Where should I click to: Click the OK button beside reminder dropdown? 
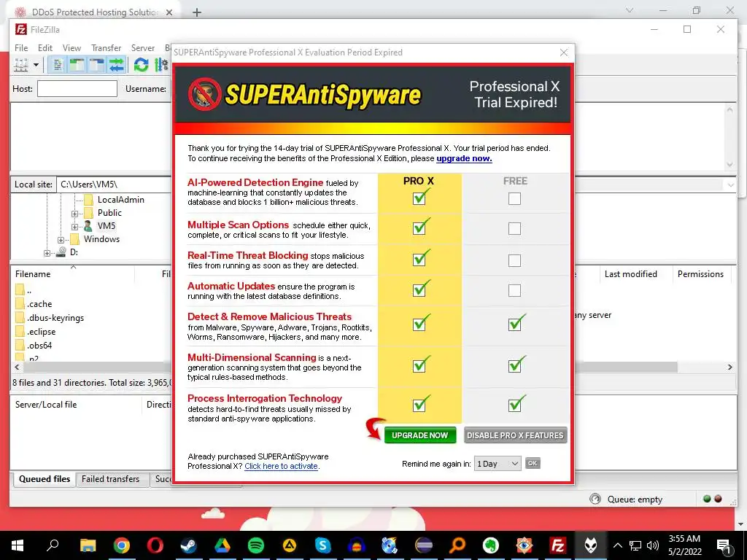click(x=533, y=463)
